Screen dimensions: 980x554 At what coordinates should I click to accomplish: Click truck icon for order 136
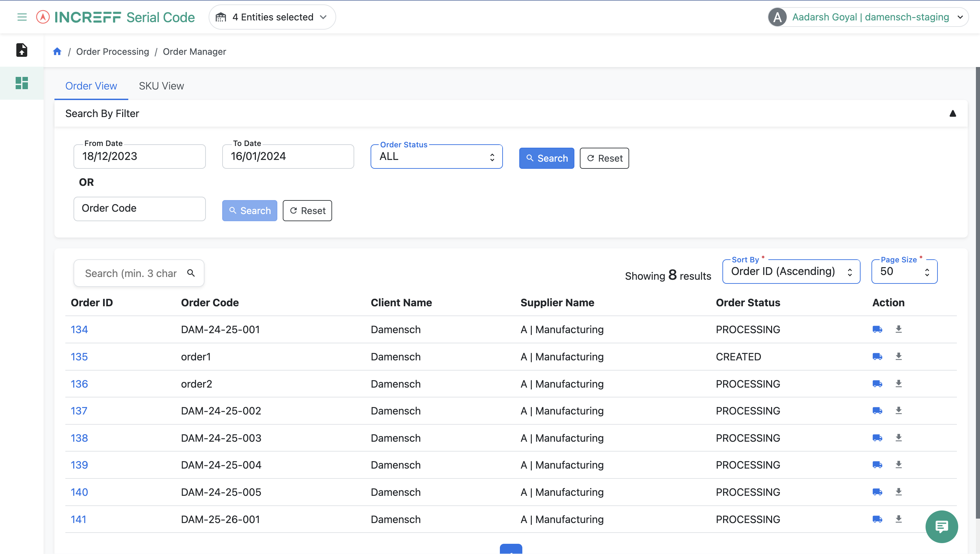tap(877, 384)
